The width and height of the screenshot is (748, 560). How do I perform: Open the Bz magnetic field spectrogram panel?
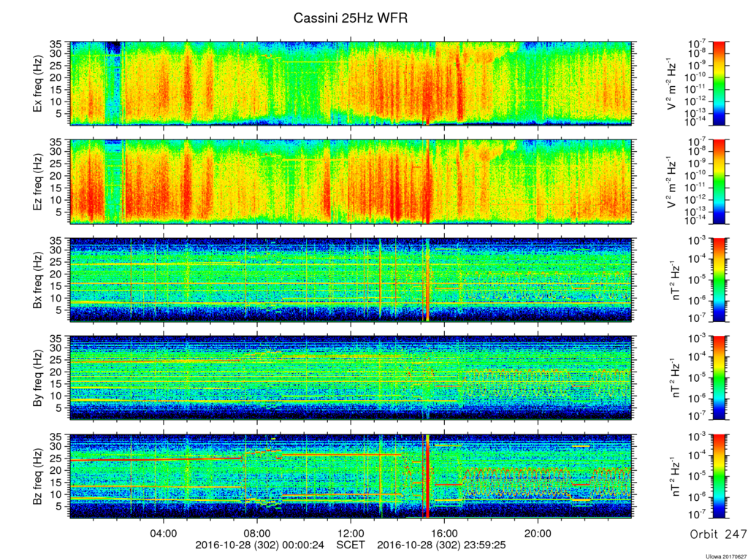tap(351, 476)
